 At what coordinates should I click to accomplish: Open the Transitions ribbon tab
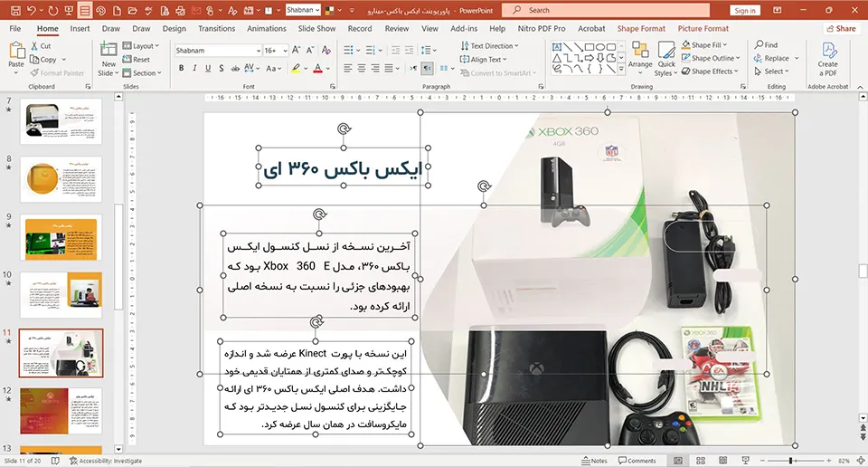pos(216,28)
